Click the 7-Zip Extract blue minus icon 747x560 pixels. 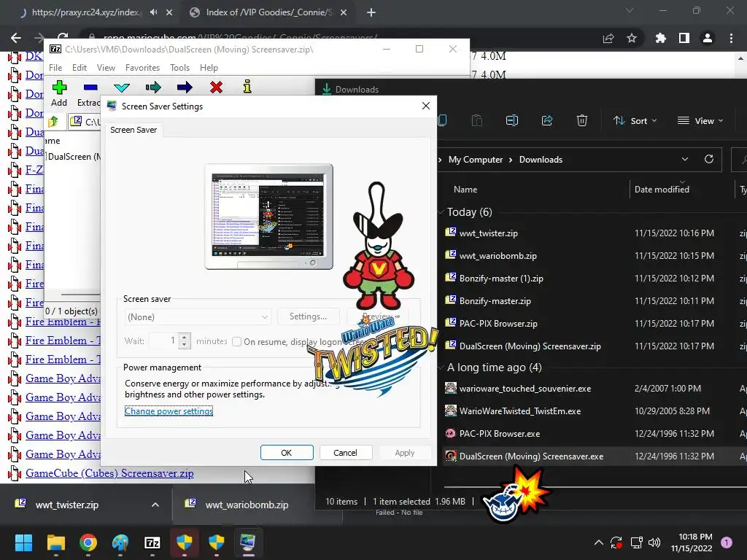[x=90, y=87]
